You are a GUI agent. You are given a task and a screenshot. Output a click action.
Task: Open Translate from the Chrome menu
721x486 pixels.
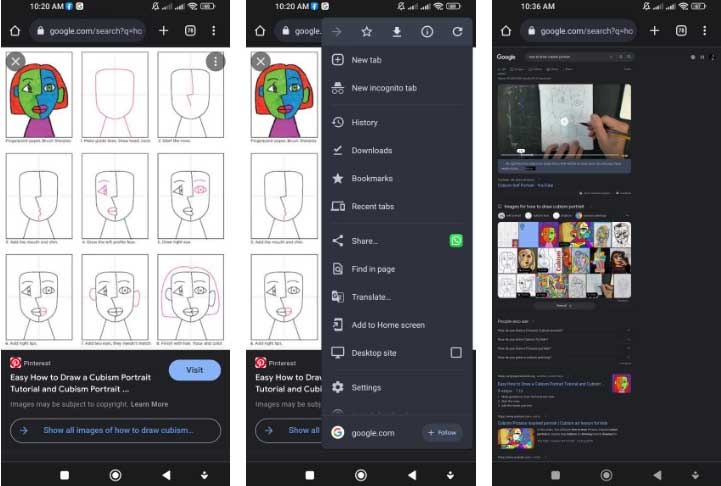tap(371, 297)
